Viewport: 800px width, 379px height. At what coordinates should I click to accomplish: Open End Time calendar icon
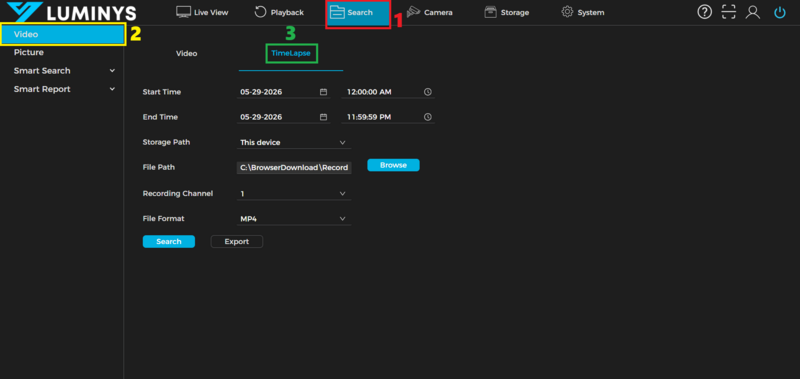(x=323, y=117)
